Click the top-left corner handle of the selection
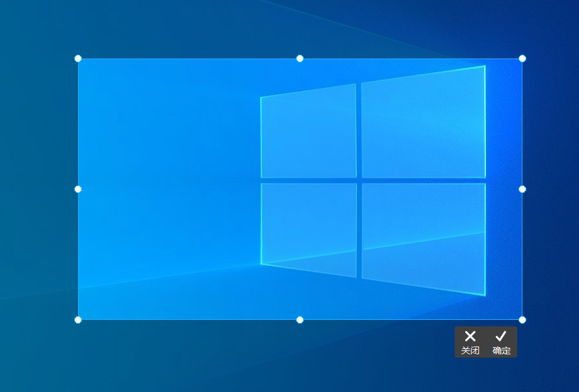Viewport: 579px width, 392px height. point(78,59)
